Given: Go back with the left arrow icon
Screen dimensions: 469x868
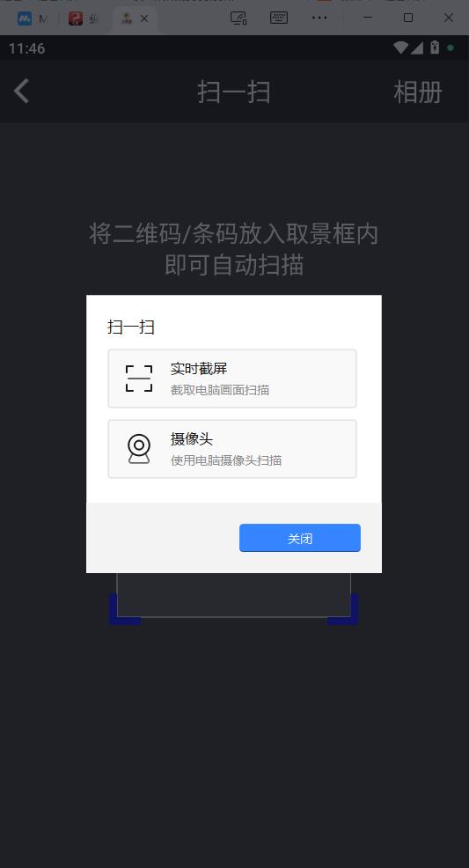Looking at the screenshot, I should [x=21, y=92].
